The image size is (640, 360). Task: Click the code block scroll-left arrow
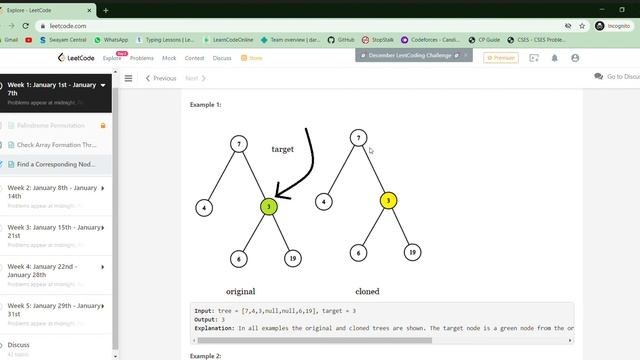pyautogui.click(x=194, y=340)
